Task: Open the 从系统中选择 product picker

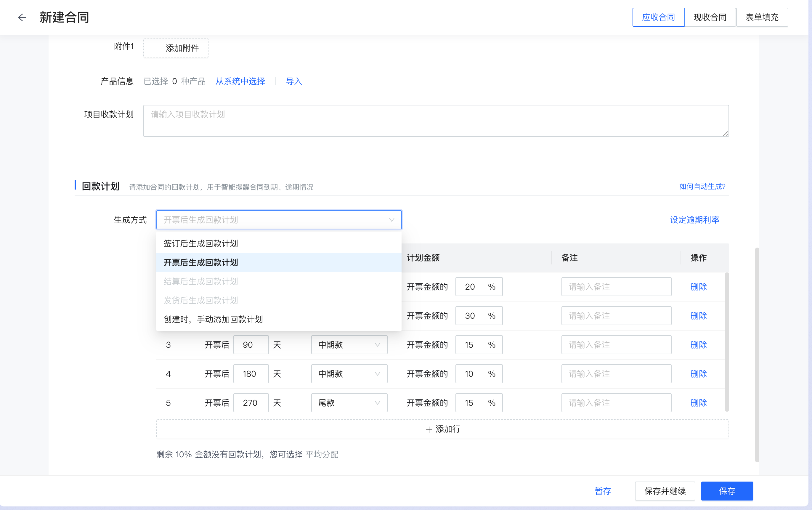Action: [240, 81]
